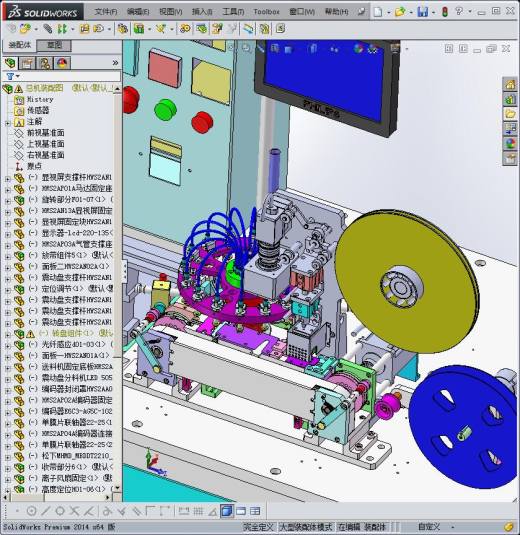This screenshot has width=520, height=535.
Task: Select the 编码器E6C3-AG5C-102 component
Action: click(77, 411)
